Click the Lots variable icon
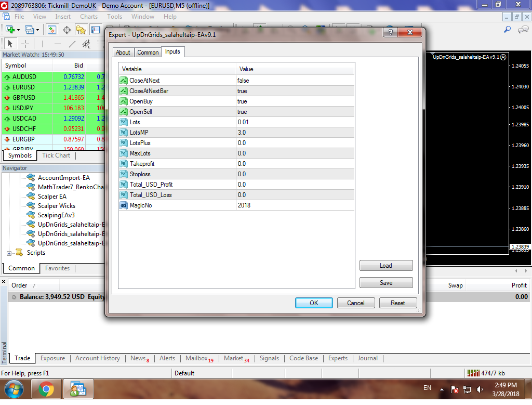The width and height of the screenshot is (532, 405). pyautogui.click(x=124, y=122)
